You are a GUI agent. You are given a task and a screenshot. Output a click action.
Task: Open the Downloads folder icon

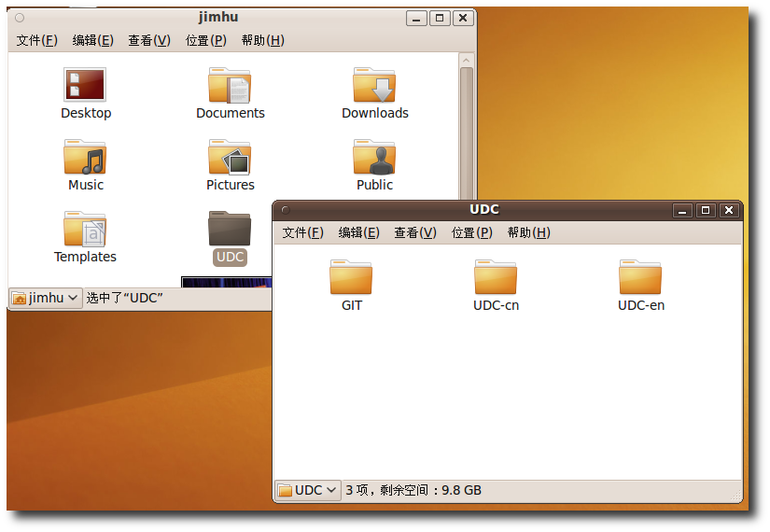[374, 85]
